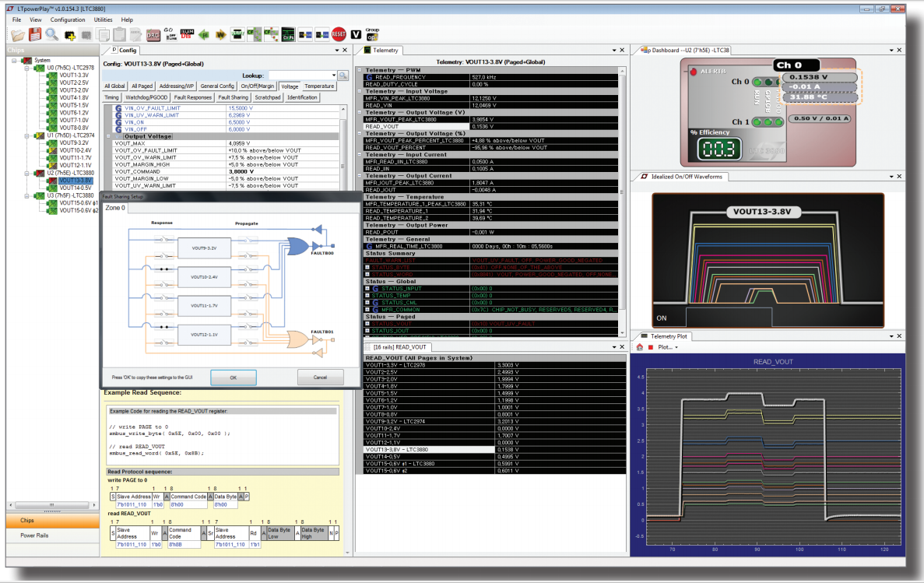Click the Save floppy disk icon

[x=35, y=34]
